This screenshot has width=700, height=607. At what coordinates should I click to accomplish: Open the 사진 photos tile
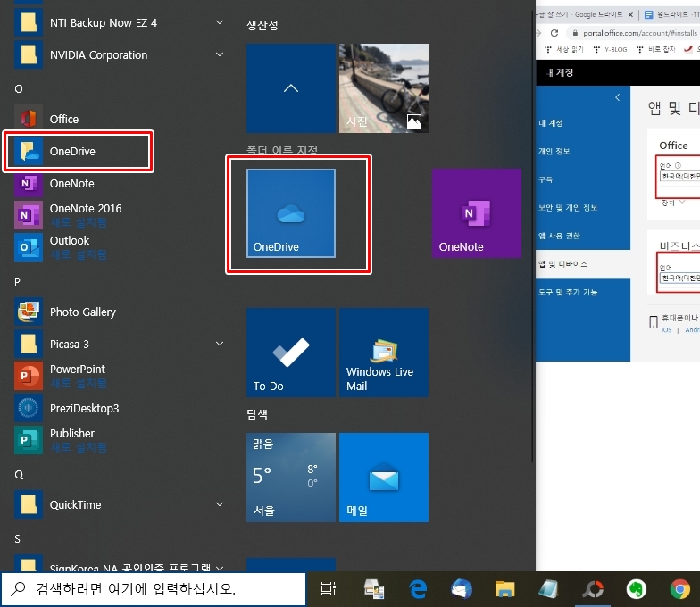click(384, 88)
